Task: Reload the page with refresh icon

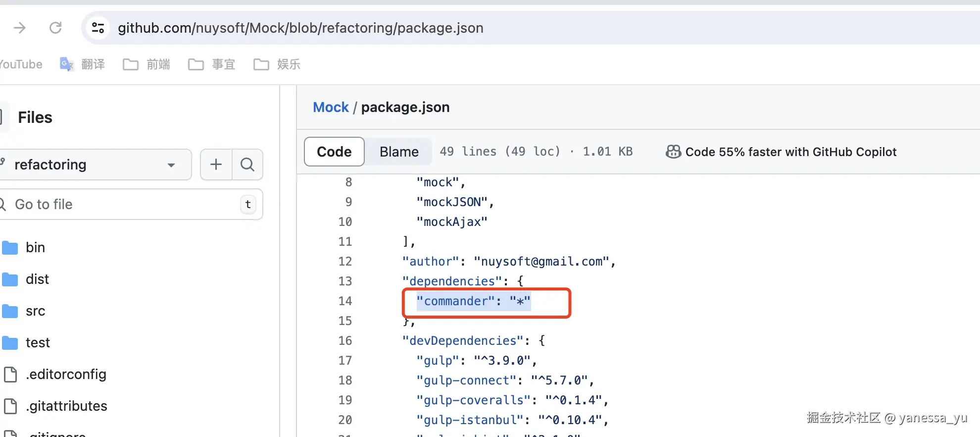Action: (55, 28)
